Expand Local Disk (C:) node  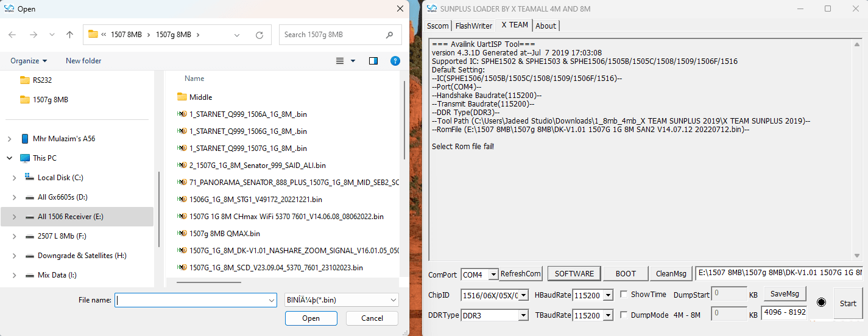pos(15,178)
